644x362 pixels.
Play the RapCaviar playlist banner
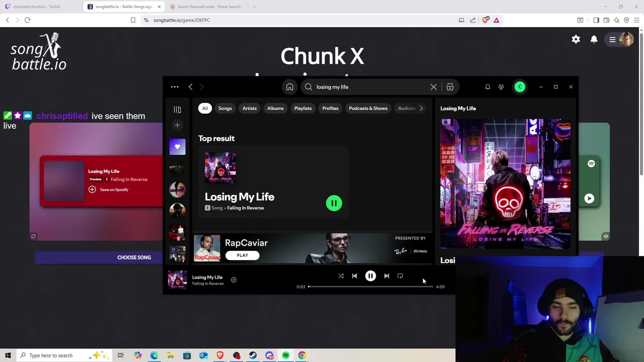(x=243, y=255)
